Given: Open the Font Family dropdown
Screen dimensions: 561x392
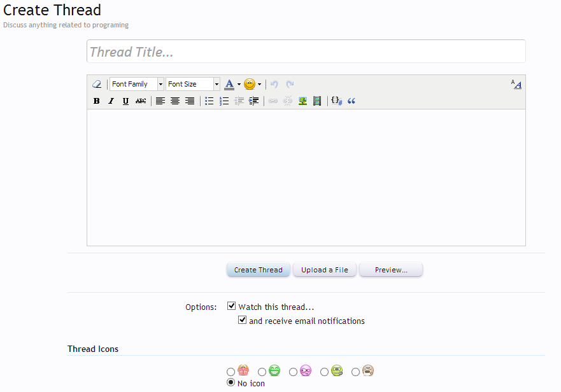Looking at the screenshot, I should [137, 84].
